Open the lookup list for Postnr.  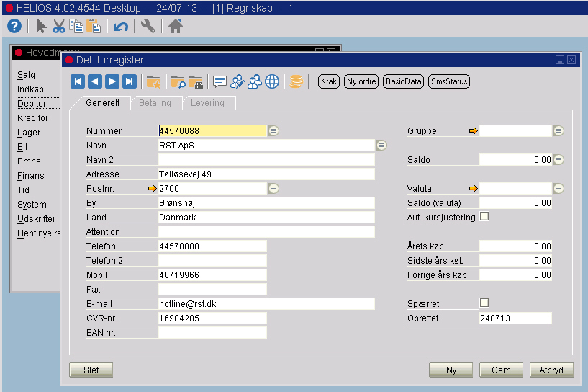coord(273,189)
